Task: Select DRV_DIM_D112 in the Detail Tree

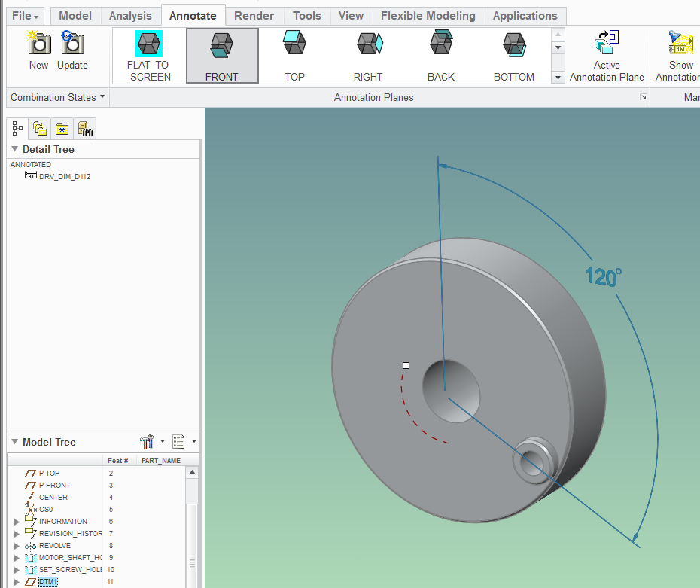Action: point(64,176)
